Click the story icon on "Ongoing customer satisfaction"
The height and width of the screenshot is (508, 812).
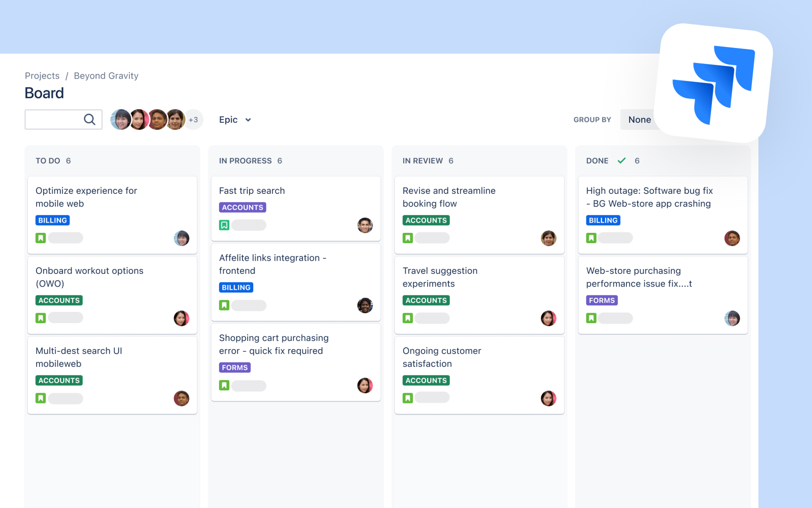pyautogui.click(x=407, y=397)
